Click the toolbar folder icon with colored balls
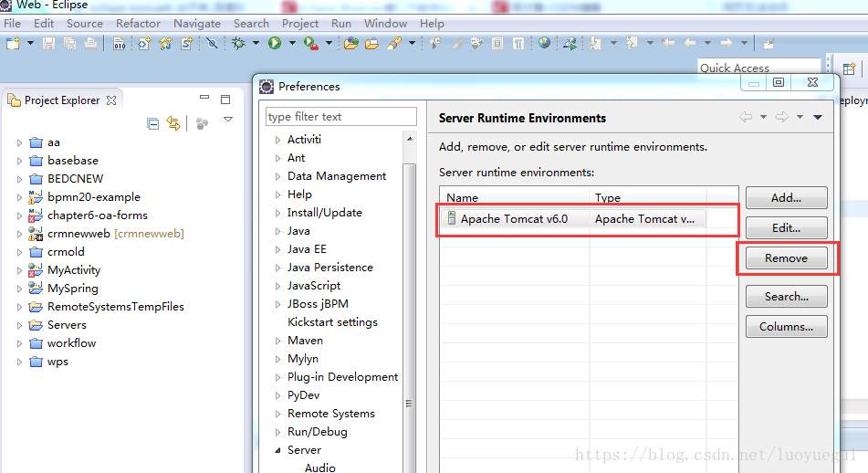Viewport: 868px width, 473px height. (351, 43)
